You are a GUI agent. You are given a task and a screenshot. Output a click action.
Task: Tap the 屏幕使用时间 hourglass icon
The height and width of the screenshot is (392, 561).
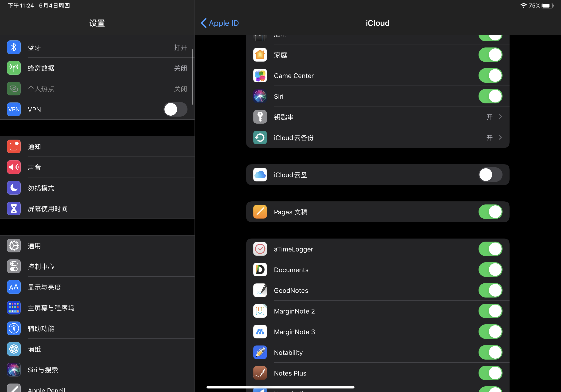(14, 209)
